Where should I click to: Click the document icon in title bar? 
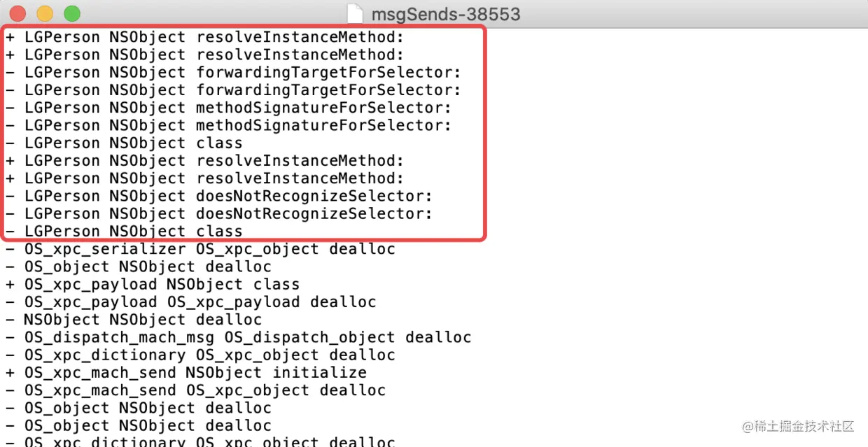(356, 13)
